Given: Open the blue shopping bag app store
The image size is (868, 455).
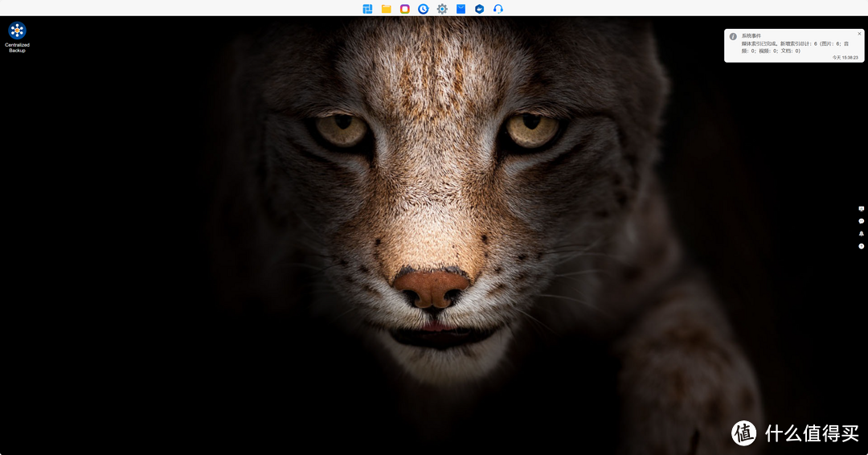Looking at the screenshot, I should click(x=461, y=9).
